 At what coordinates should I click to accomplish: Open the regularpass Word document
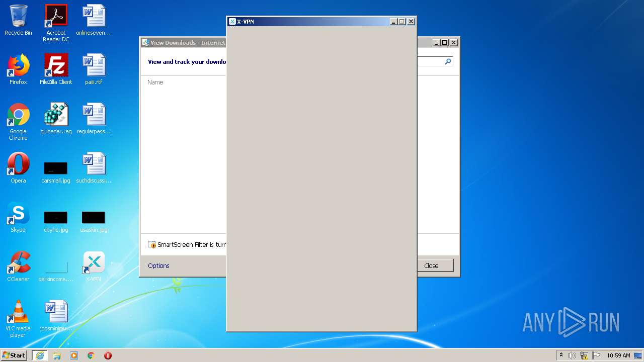tap(94, 119)
